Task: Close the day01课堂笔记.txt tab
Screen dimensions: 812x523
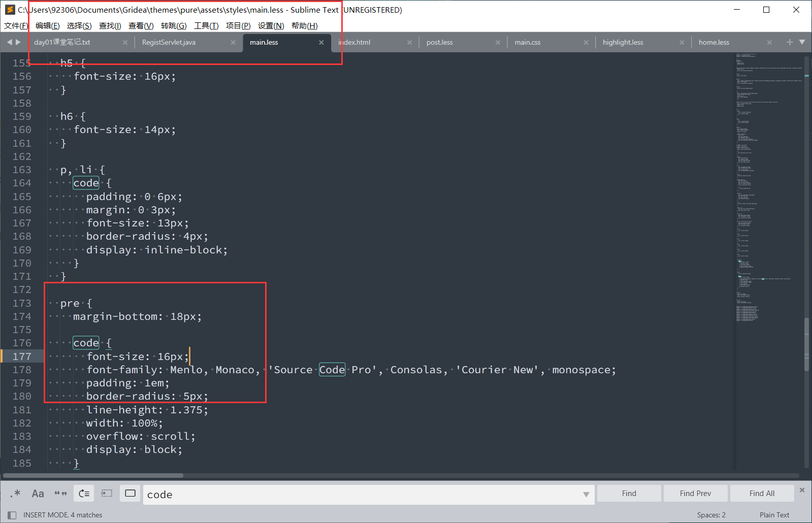Action: (x=125, y=43)
